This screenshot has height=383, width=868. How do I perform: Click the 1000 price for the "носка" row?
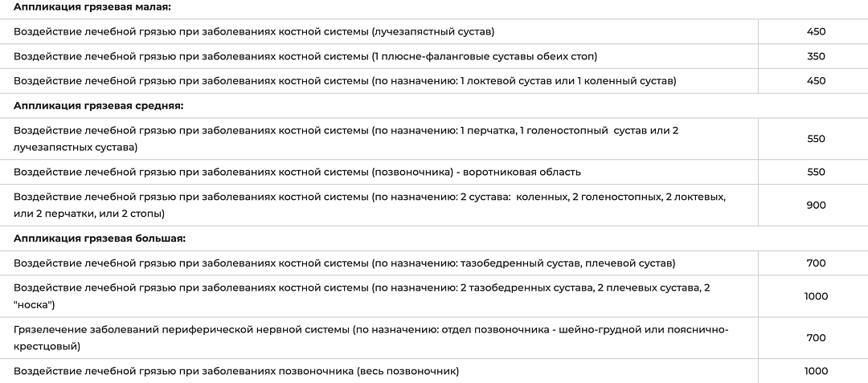click(816, 296)
